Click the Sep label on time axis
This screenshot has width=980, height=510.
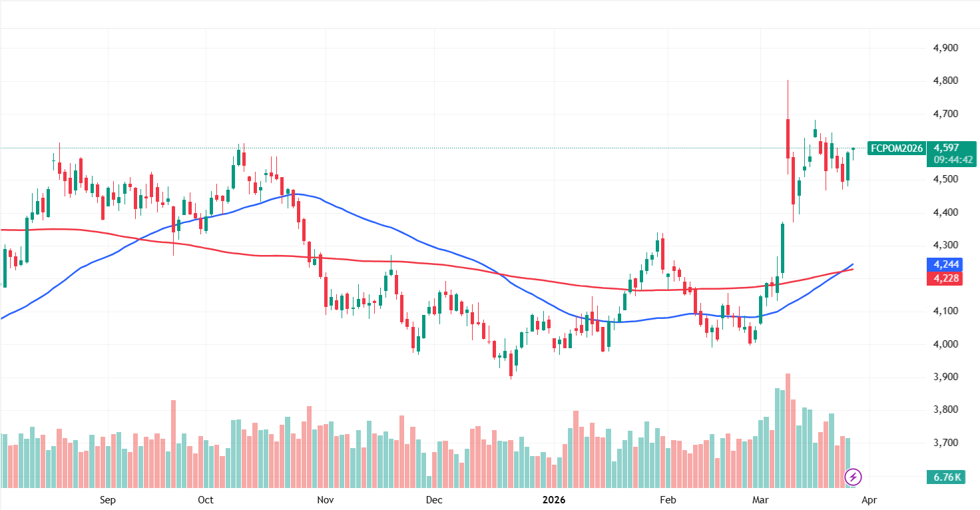tap(107, 499)
